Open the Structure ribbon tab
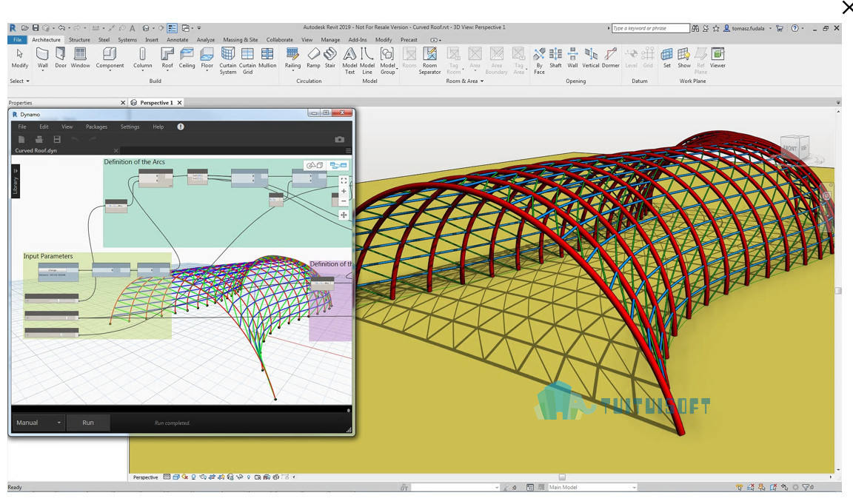 click(79, 40)
